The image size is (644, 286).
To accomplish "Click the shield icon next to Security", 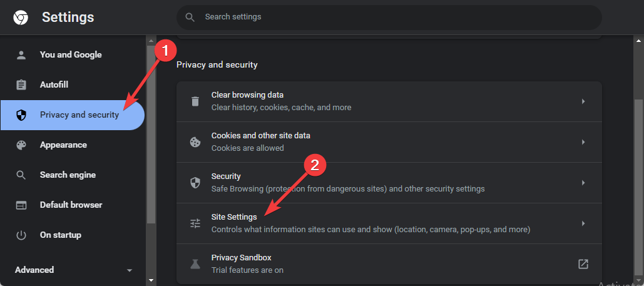I will (195, 183).
